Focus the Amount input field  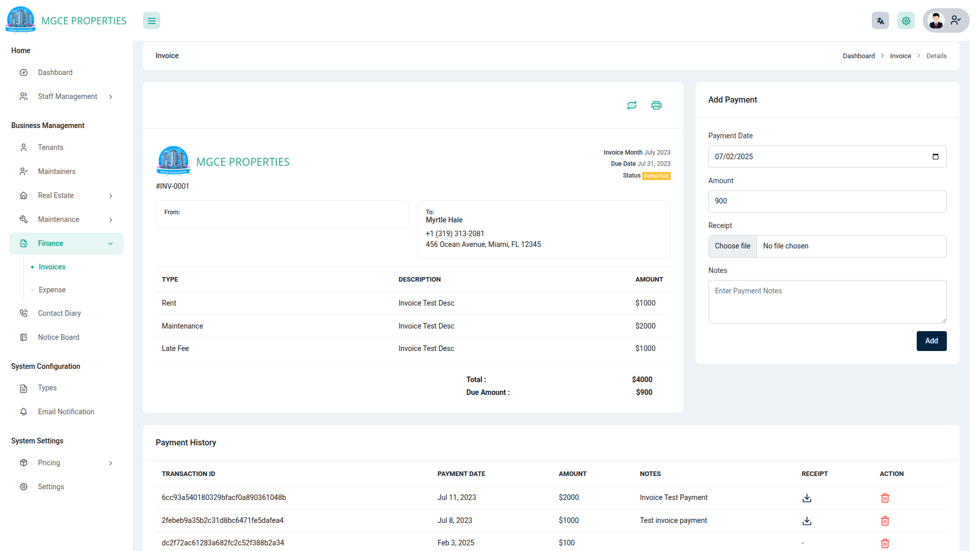(827, 202)
